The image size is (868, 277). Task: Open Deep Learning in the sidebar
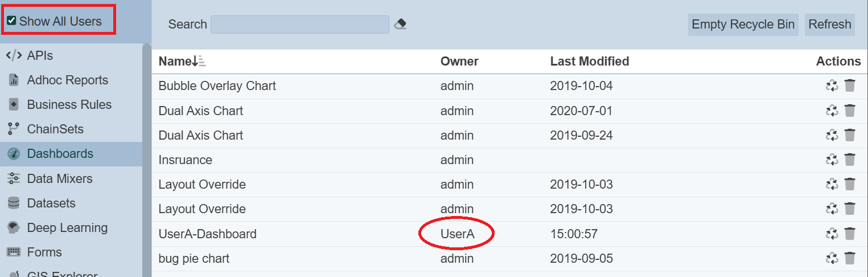(67, 228)
